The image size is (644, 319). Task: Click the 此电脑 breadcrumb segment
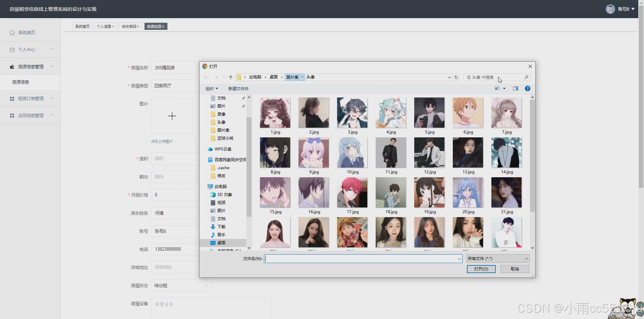(255, 77)
